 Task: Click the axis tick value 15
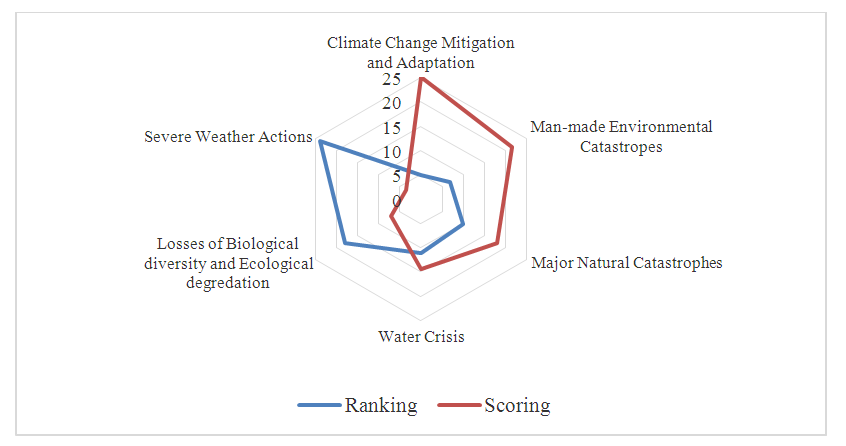391,128
